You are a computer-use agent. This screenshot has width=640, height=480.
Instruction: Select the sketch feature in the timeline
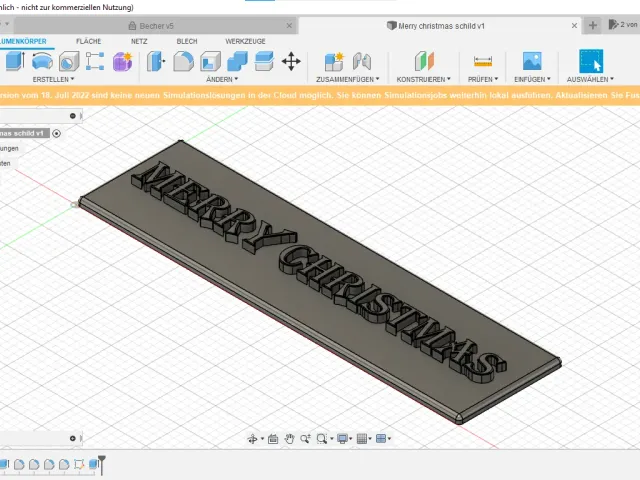click(x=79, y=464)
